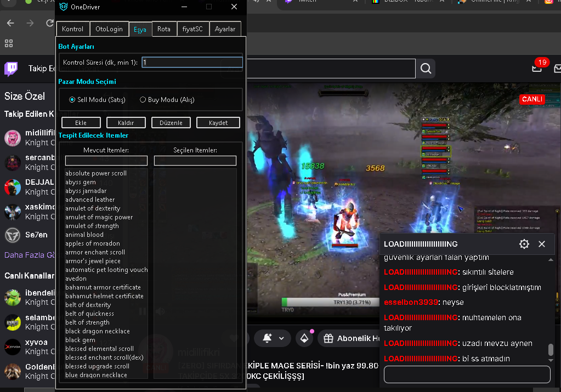Click the bits diamond icon button
561x392 pixels.
coord(304,338)
